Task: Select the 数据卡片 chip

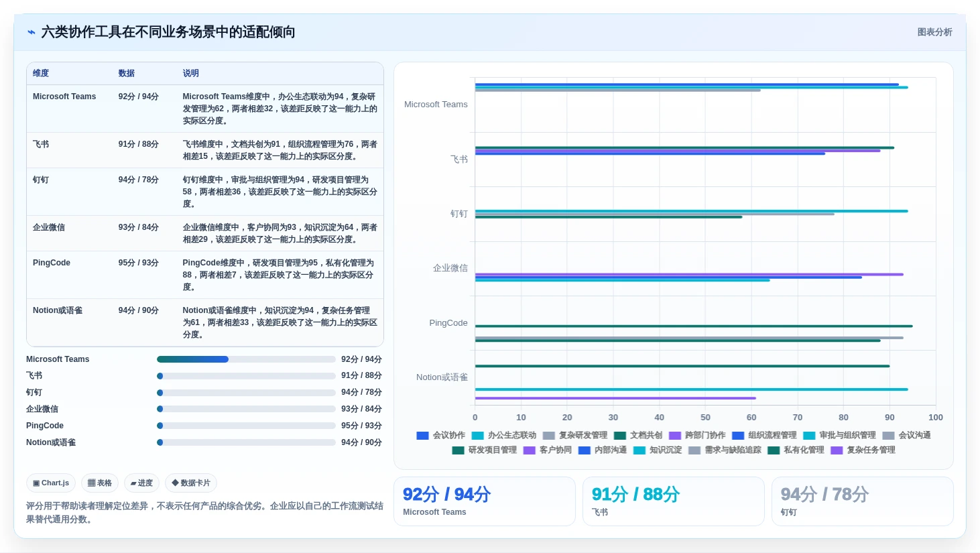Action: tap(191, 483)
